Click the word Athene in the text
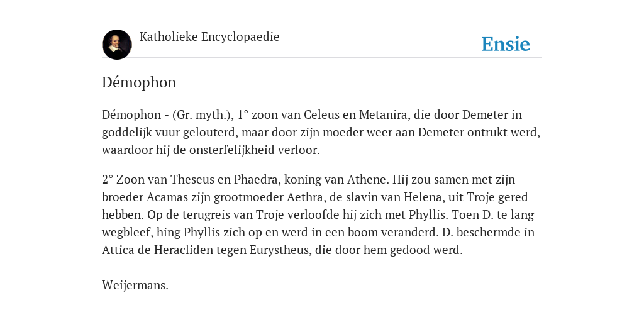Screen dimensions: 644x322 point(367,180)
